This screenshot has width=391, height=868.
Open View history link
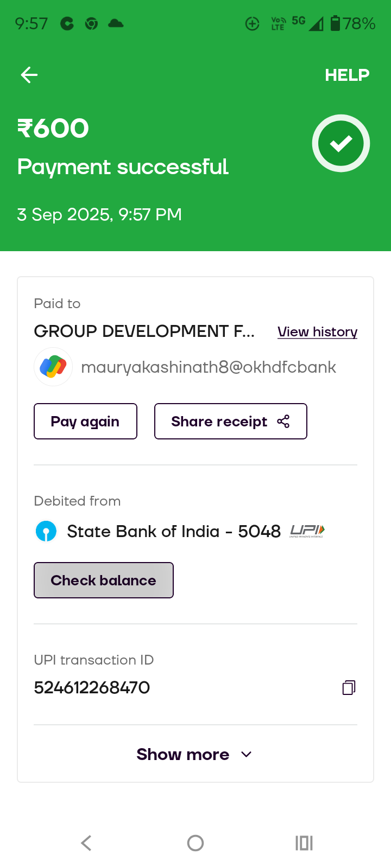317,331
